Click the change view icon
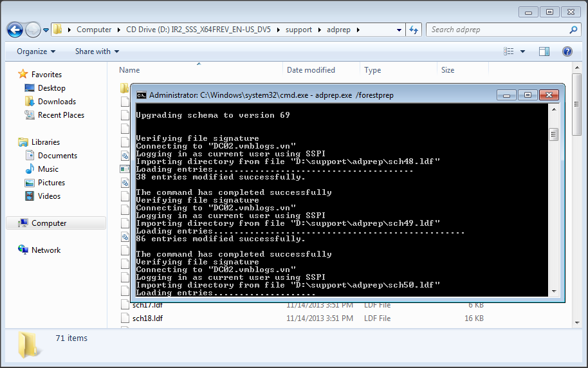Screen dimensions: 588x368 pyautogui.click(x=509, y=51)
